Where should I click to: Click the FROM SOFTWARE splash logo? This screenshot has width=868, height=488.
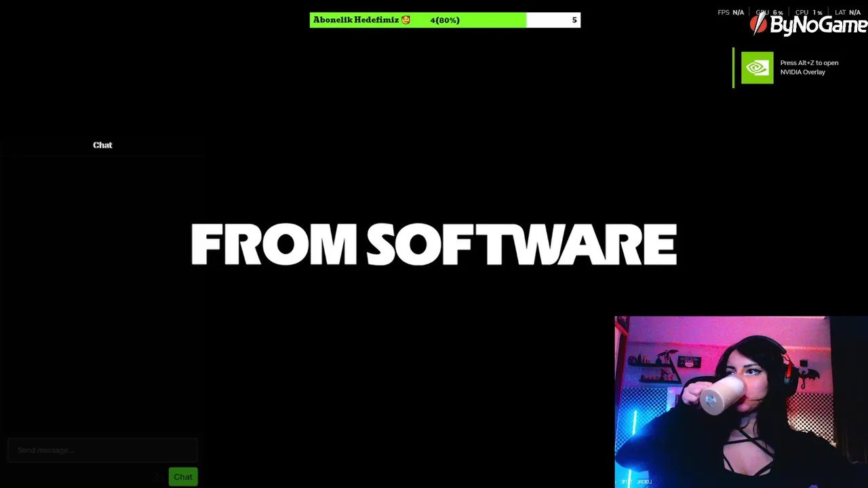coord(434,245)
